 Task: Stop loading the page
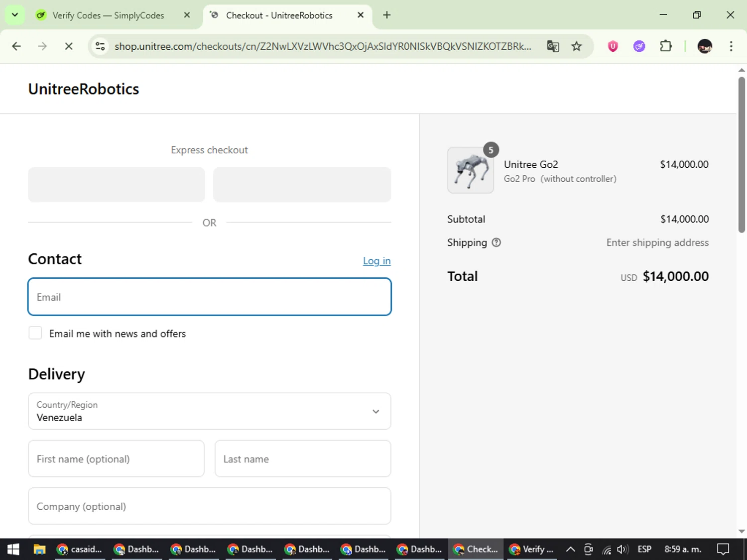point(69,46)
